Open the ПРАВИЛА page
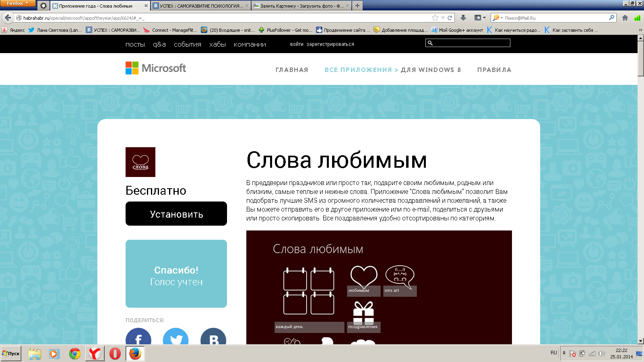Screen dimensions: 644x362 tap(494, 70)
